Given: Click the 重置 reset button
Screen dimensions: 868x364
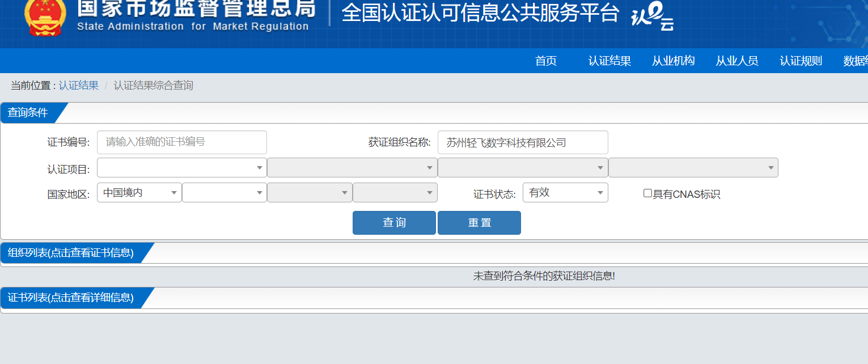Looking at the screenshot, I should pyautogui.click(x=479, y=223).
